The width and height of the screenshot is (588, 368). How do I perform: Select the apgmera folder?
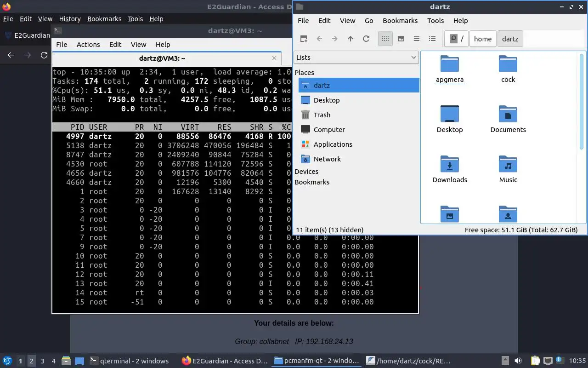tap(450, 69)
